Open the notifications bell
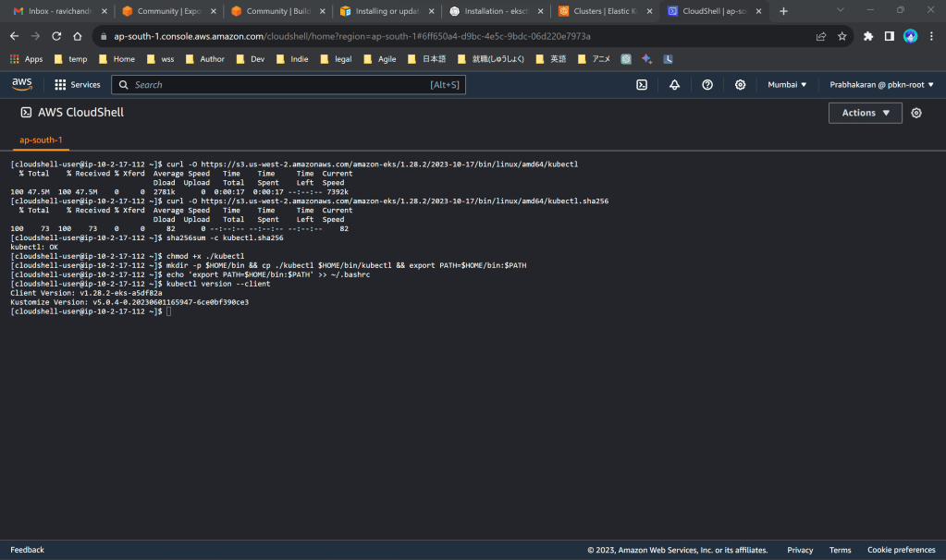Screen dimensions: 946x560 tap(674, 85)
